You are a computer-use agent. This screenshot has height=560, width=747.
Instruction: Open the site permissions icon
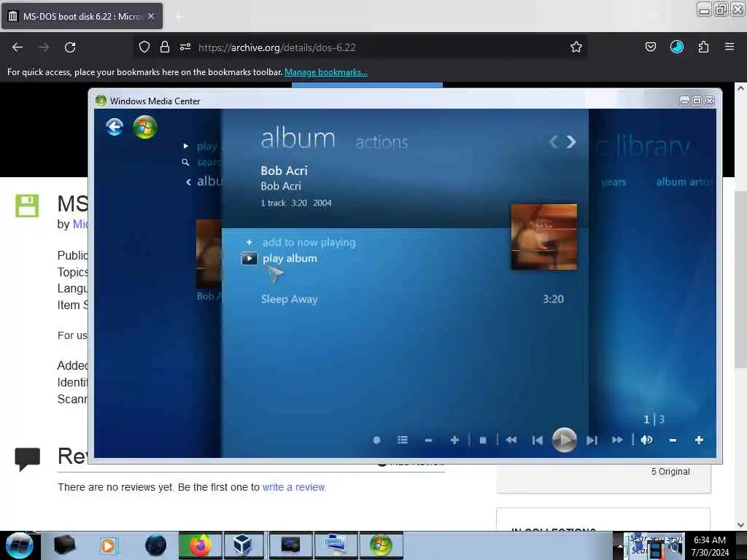pos(185,47)
